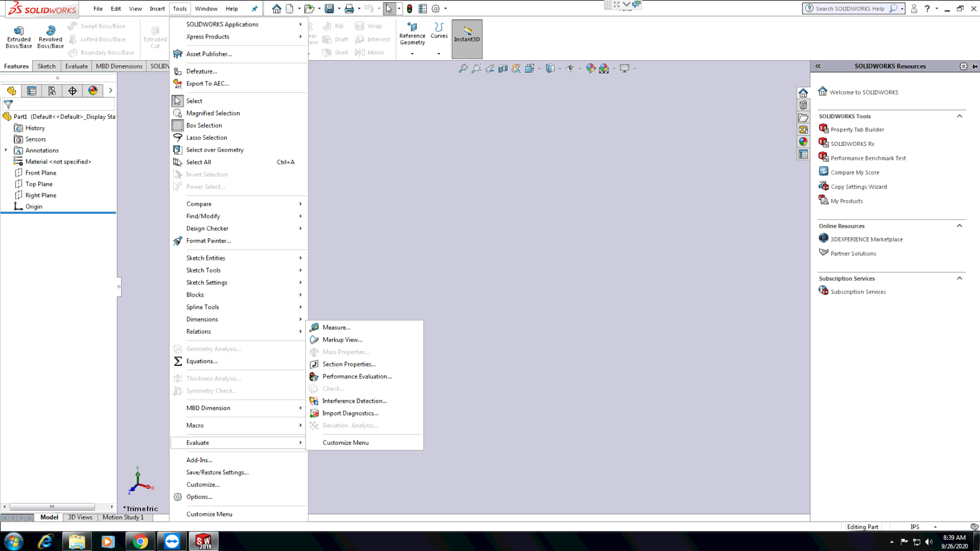Viewport: 980px width, 551px height.
Task: Click the Options gear in the top toolbar
Action: 436,8
